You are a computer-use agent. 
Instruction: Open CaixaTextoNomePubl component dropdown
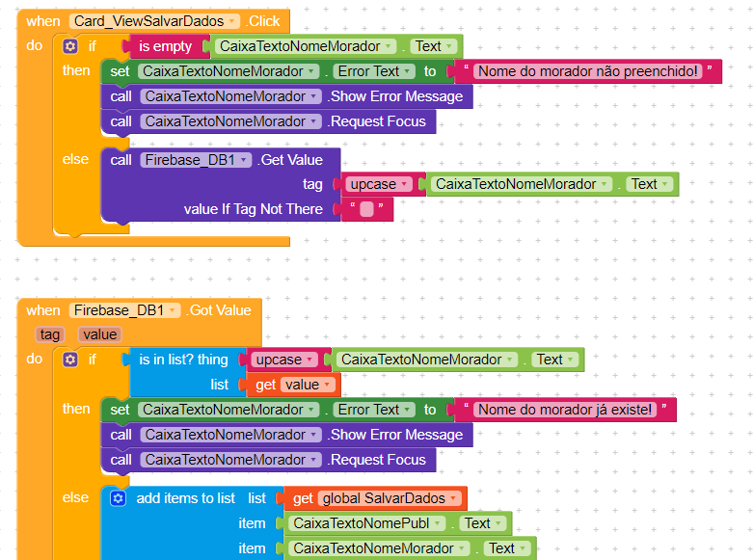coord(367,523)
